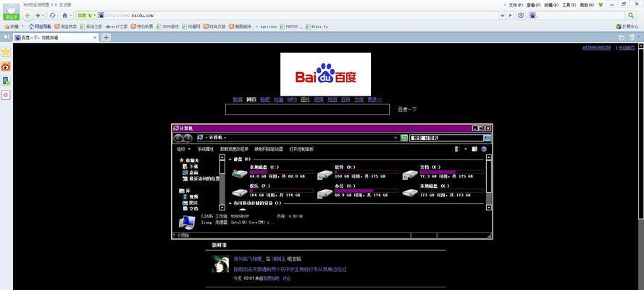Open the Weibo eye icon in sidebar
644x290 pixels.
click(x=6, y=67)
